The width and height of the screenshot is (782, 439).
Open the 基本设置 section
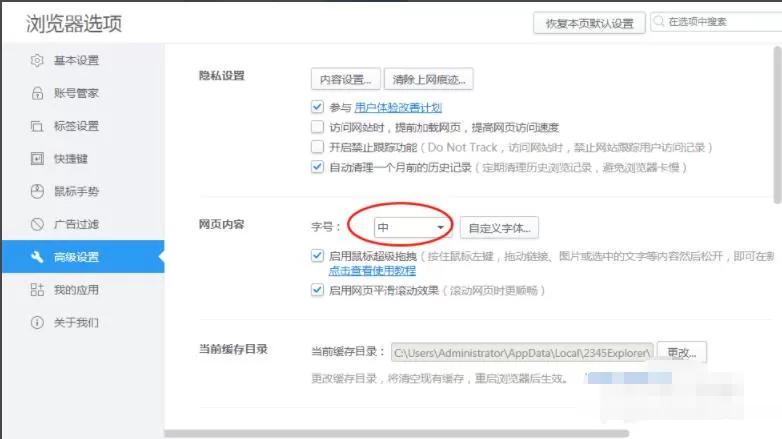point(83,60)
